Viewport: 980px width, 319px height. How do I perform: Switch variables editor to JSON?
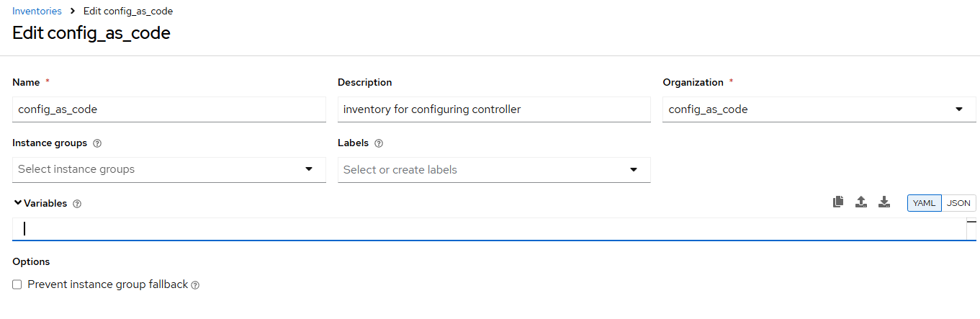pyautogui.click(x=958, y=203)
